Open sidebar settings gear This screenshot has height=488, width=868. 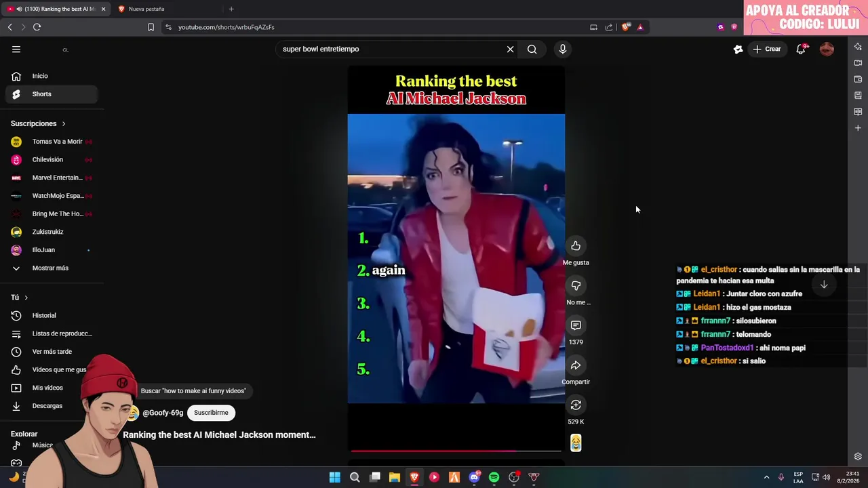[858, 457]
